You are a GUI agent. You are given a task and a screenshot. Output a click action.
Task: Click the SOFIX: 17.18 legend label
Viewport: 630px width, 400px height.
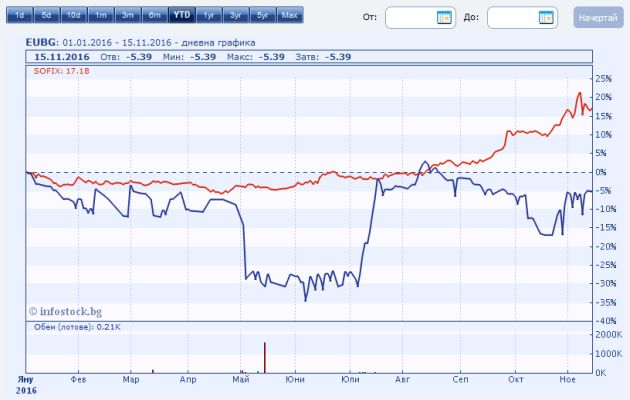(x=61, y=71)
